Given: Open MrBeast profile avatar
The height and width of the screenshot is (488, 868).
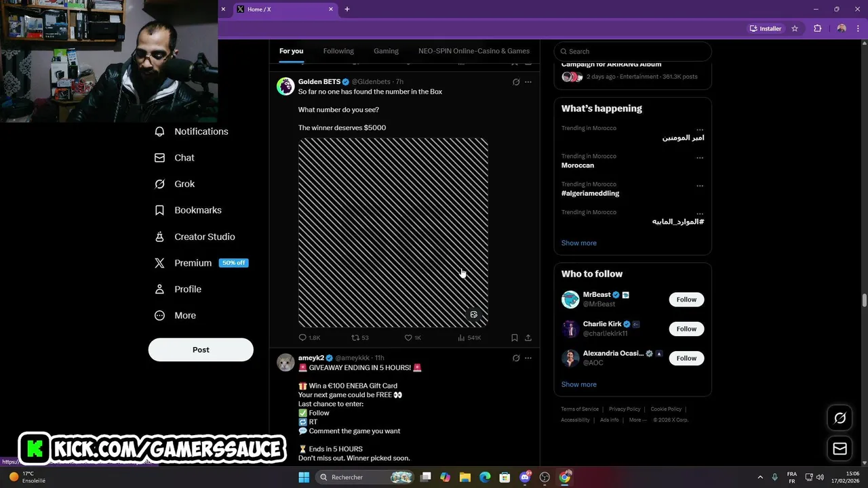Looking at the screenshot, I should (x=570, y=300).
